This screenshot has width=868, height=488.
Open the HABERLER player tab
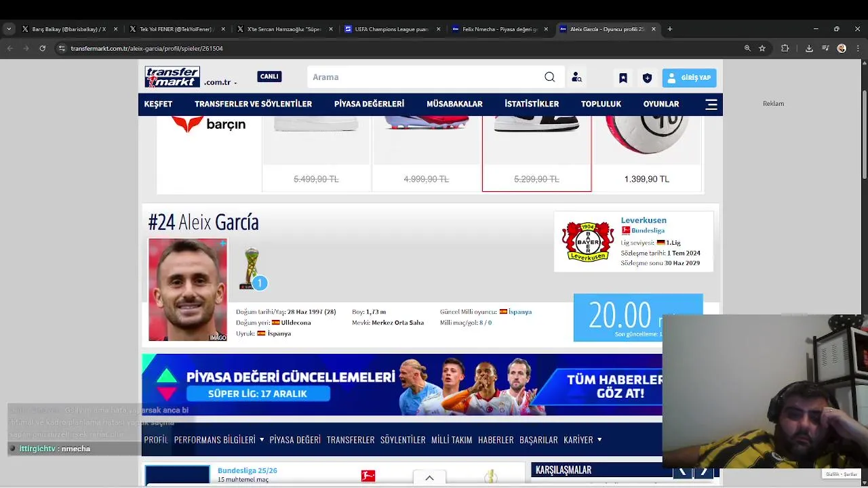[496, 440]
